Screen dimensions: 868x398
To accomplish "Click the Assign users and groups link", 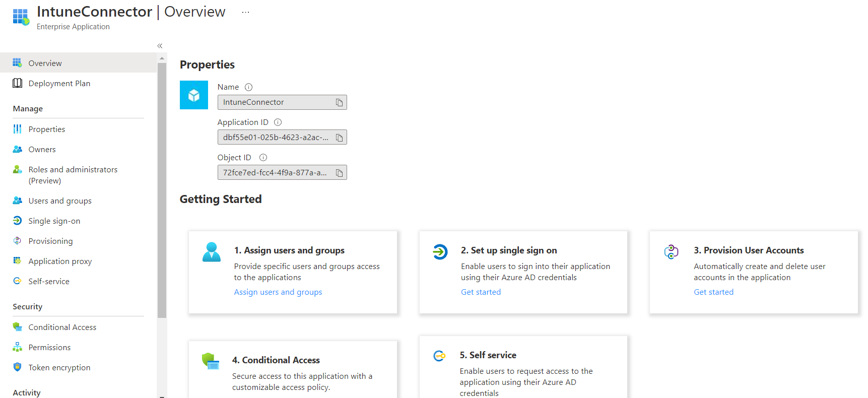I will [x=278, y=292].
